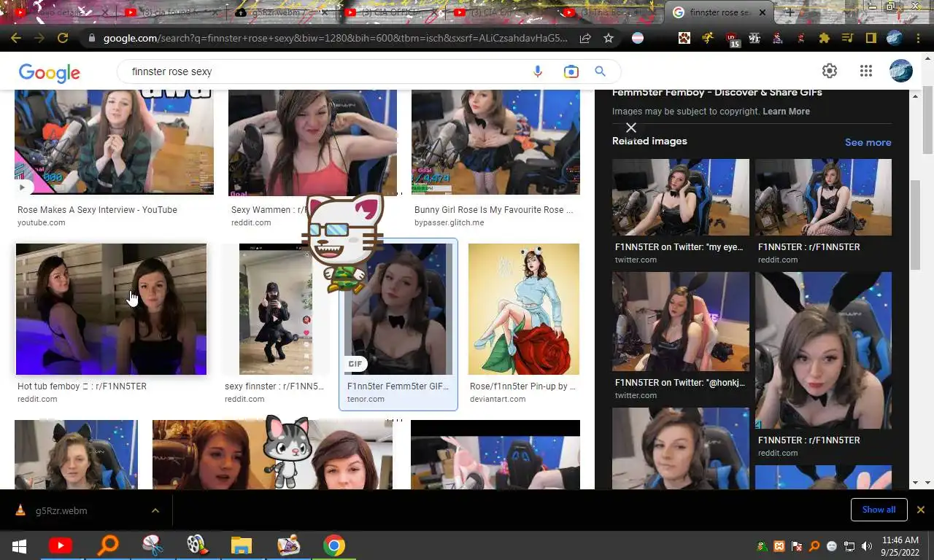
Task: Open the orange magnifier app on taskbar
Action: point(108,545)
